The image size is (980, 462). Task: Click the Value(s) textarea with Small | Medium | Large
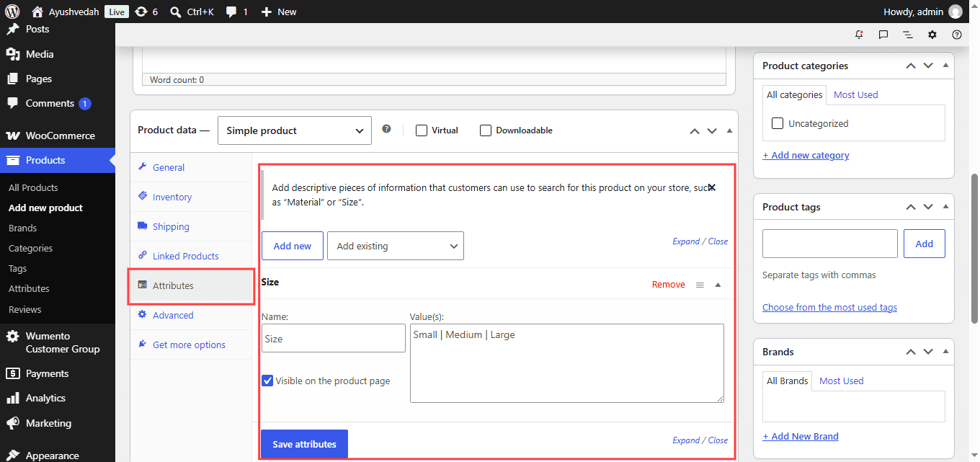(x=567, y=363)
